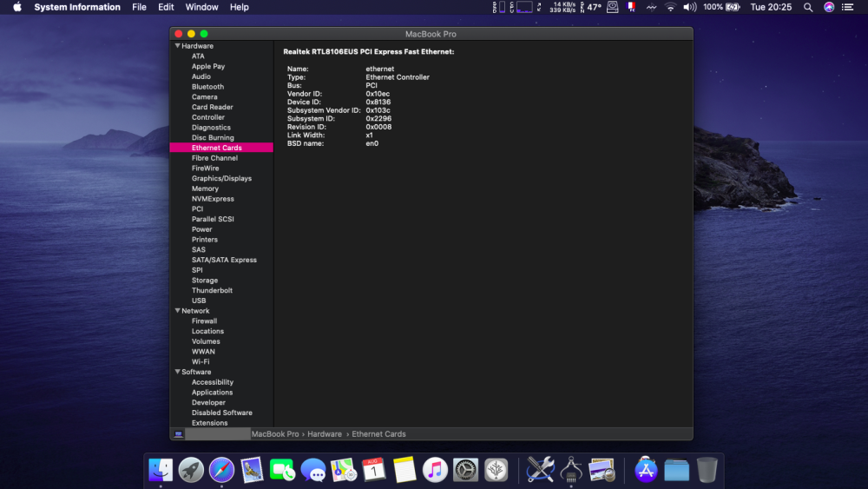Select PCI in the Hardware list

197,209
